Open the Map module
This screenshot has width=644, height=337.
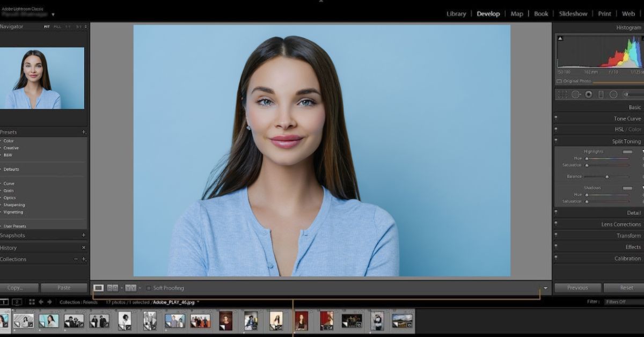[x=517, y=14]
